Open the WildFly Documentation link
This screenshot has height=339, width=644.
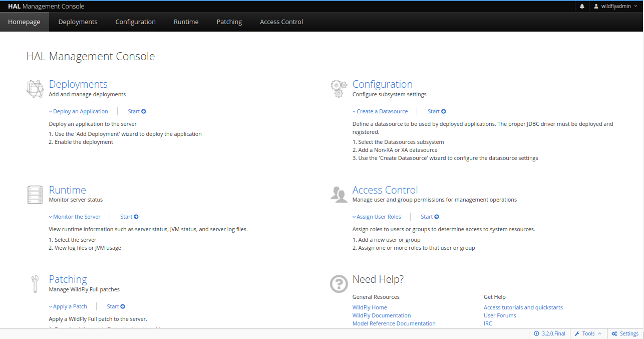pos(382,315)
